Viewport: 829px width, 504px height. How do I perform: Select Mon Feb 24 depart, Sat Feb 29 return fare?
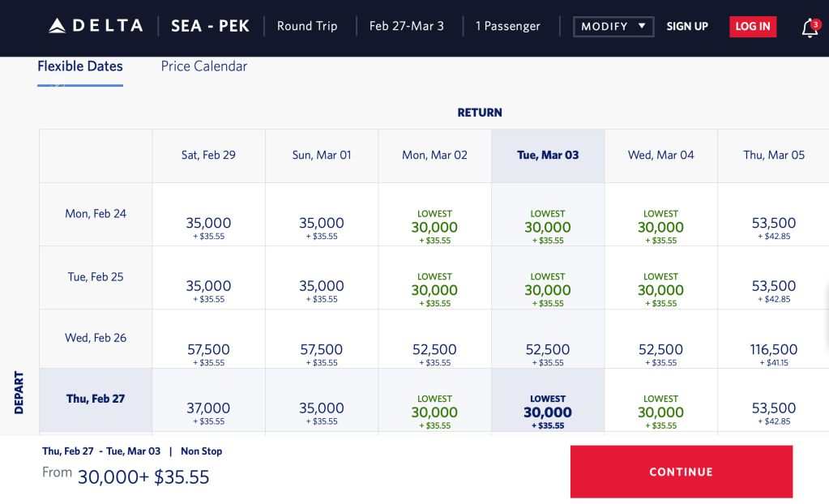[208, 227]
